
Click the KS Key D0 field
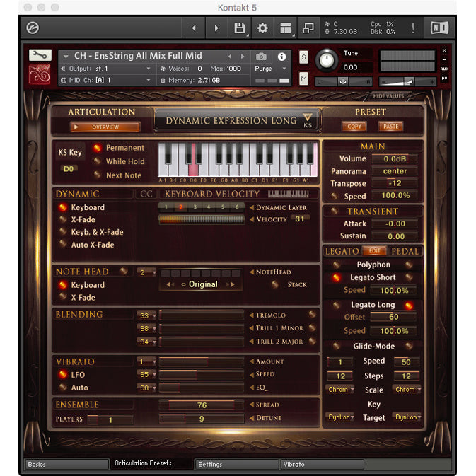[69, 169]
